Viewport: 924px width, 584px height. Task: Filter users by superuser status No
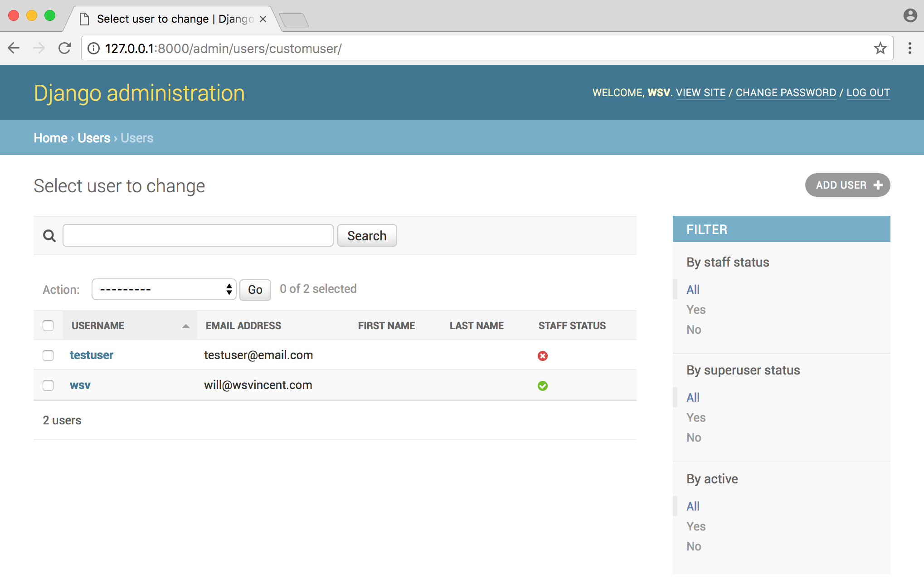(694, 437)
